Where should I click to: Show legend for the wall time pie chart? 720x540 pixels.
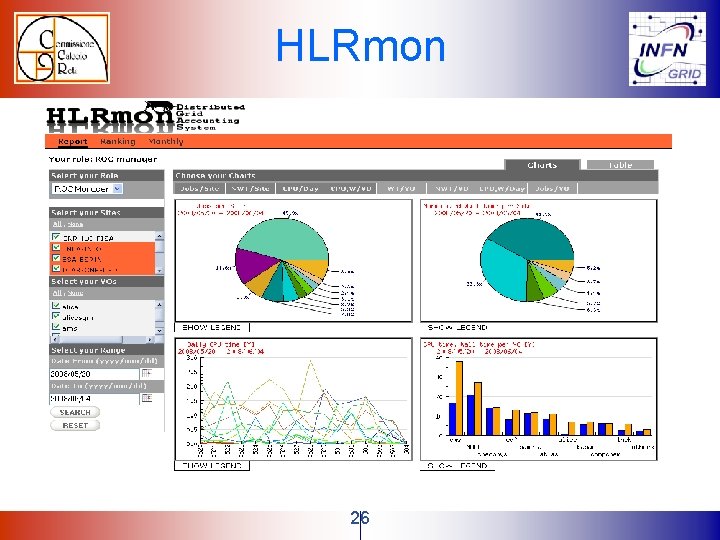coord(457,327)
